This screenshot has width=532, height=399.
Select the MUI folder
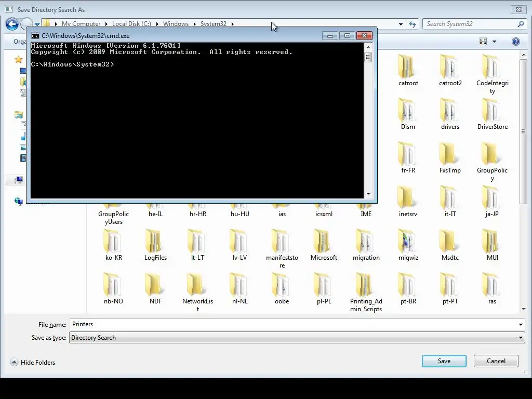point(492,245)
